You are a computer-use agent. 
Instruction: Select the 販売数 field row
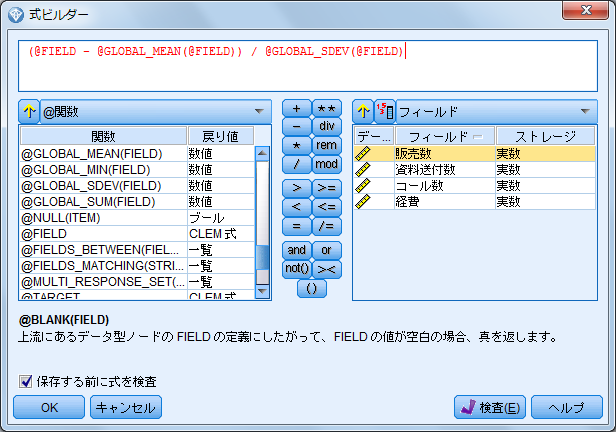475,154
